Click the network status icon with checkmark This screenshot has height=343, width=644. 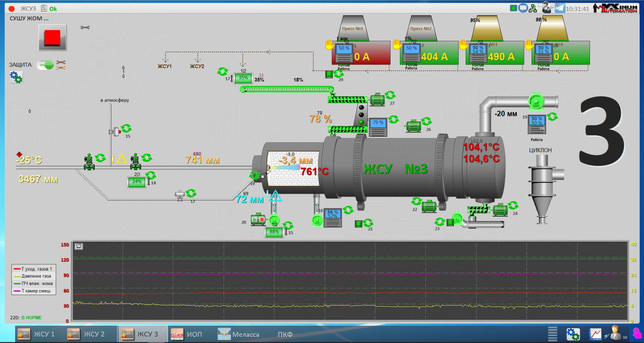tap(533, 8)
